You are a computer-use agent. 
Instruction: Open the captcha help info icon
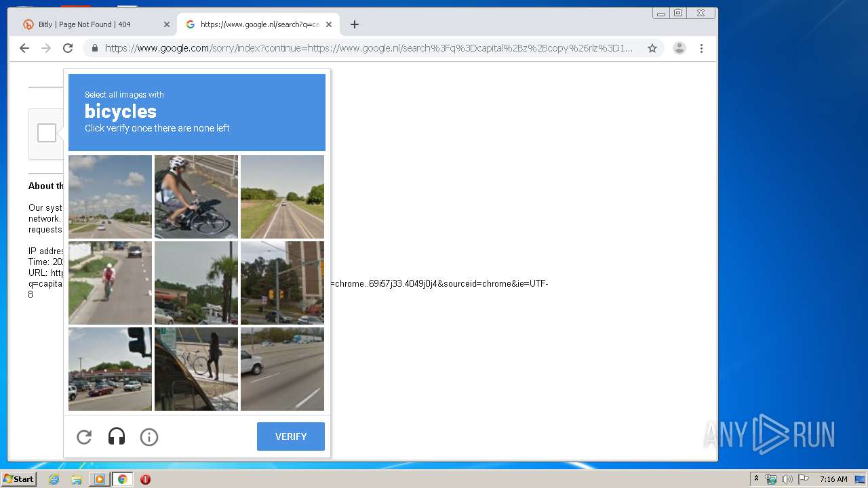[x=149, y=437]
